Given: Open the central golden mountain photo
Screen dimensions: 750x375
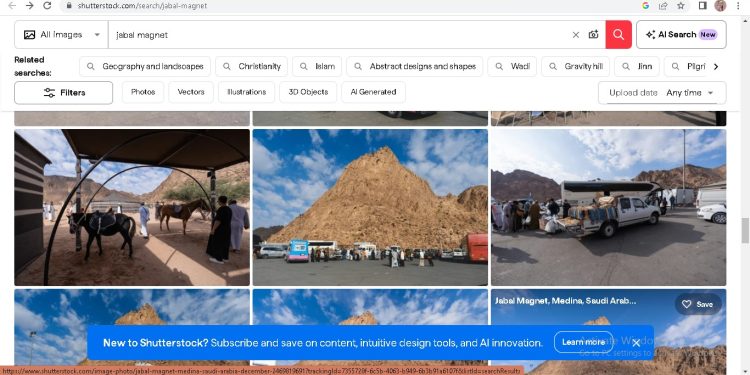Looking at the screenshot, I should [370, 207].
